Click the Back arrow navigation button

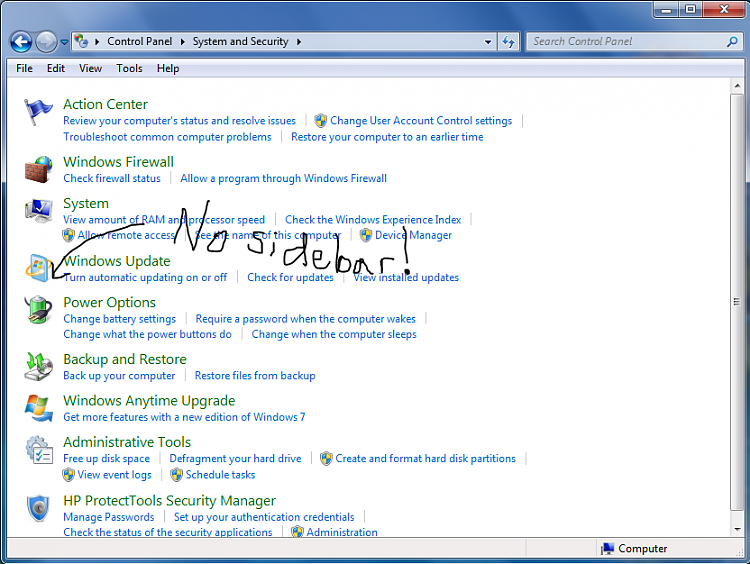click(x=21, y=42)
